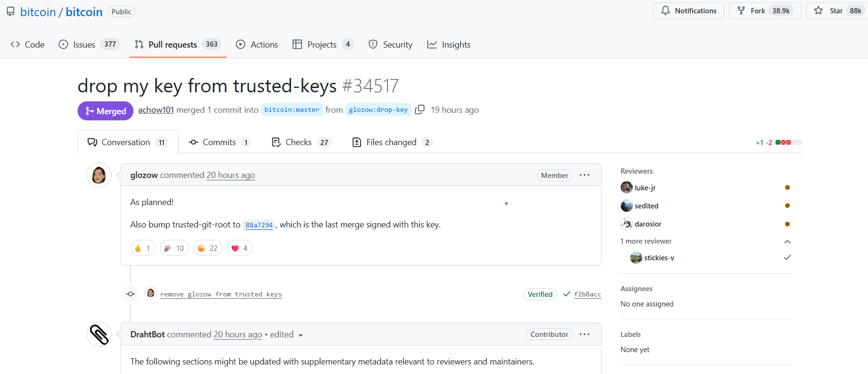Open commit link 88a7294
This screenshot has height=374, width=868.
(259, 225)
